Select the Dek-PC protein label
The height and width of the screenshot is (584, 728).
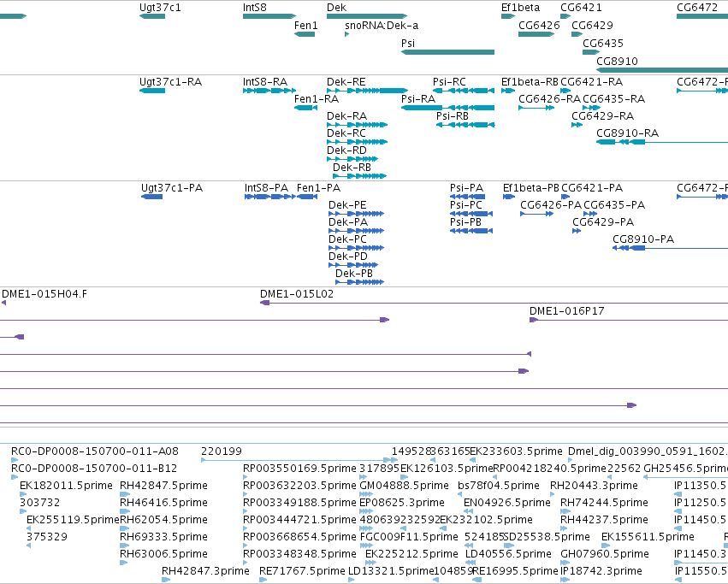click(348, 239)
